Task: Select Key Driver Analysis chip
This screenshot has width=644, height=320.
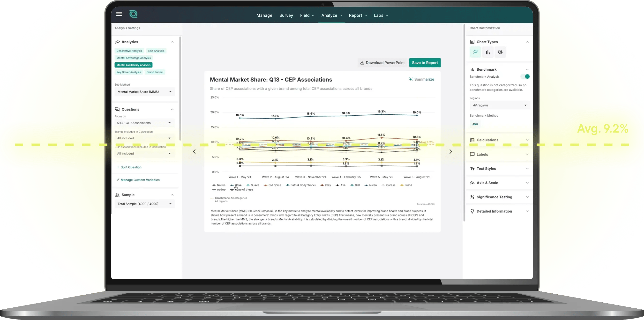Action: (x=128, y=72)
